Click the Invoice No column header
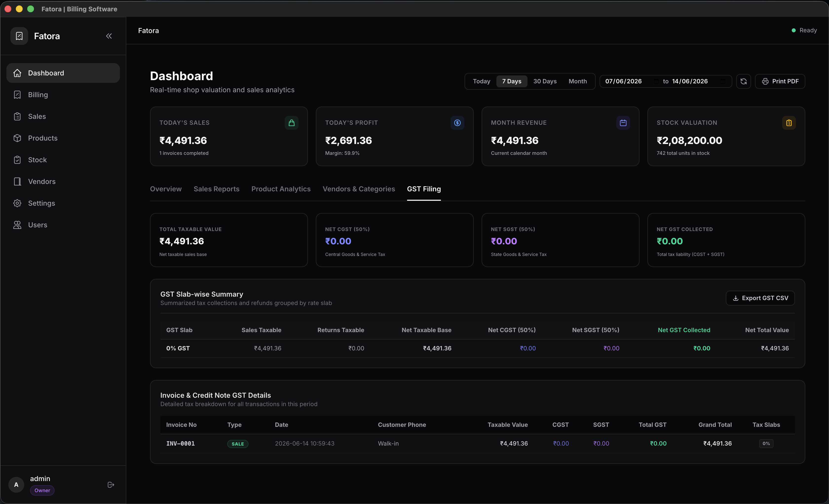Image resolution: width=829 pixels, height=504 pixels. [x=181, y=425]
